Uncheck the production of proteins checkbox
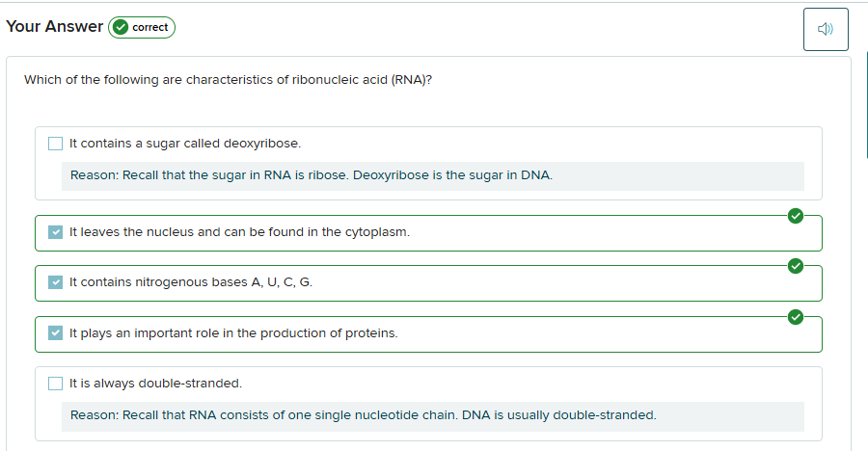The image size is (868, 451). 56,333
